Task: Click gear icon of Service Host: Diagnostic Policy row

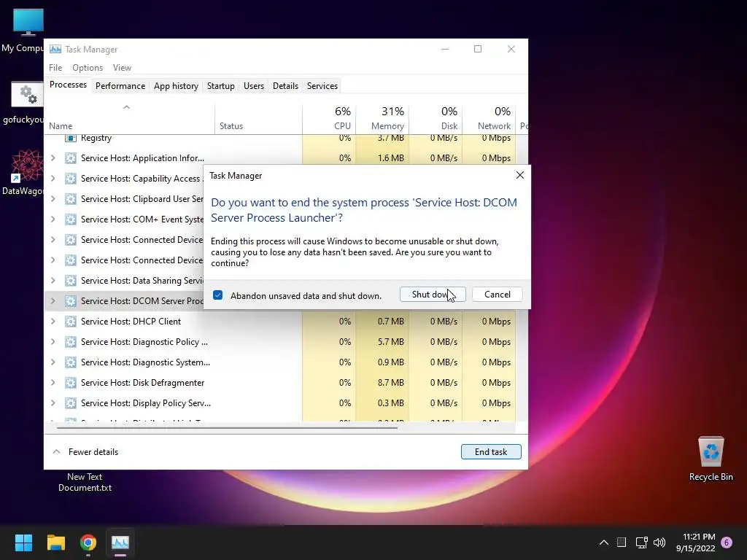Action: (71, 342)
